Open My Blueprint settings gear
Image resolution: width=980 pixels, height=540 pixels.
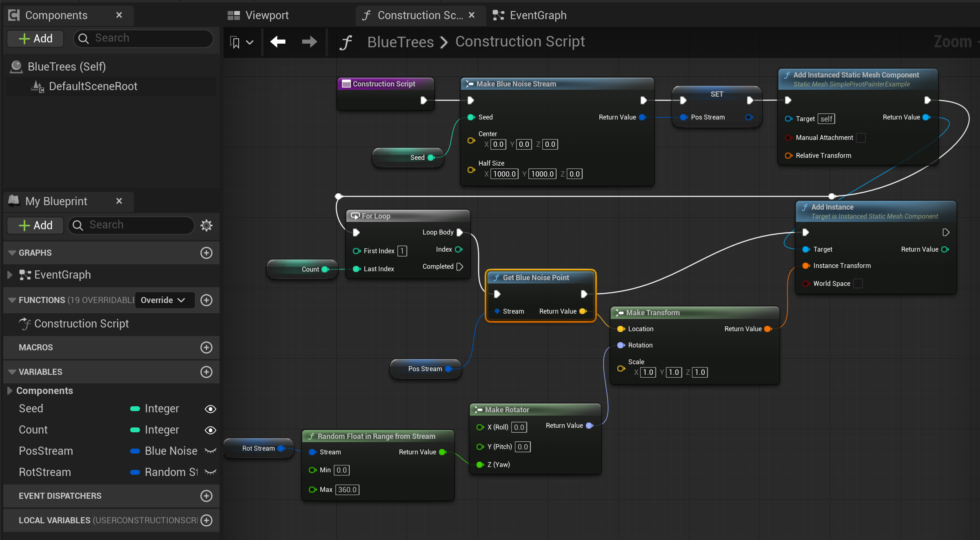coord(207,225)
